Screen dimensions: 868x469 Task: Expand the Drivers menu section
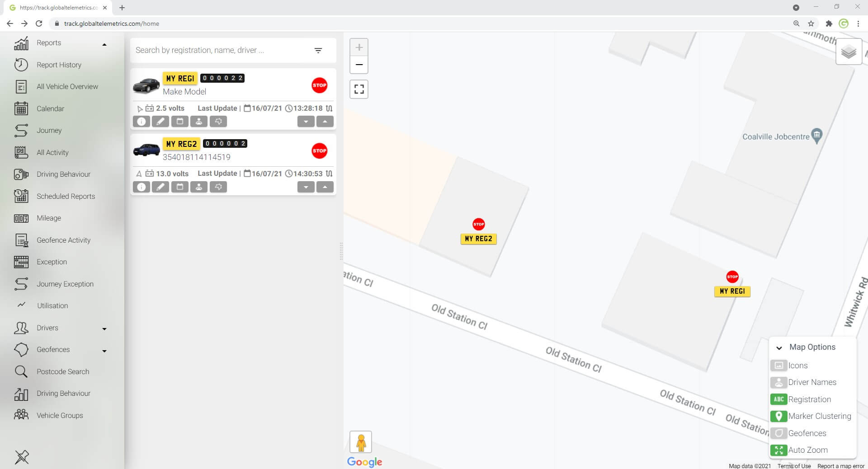[x=104, y=329]
